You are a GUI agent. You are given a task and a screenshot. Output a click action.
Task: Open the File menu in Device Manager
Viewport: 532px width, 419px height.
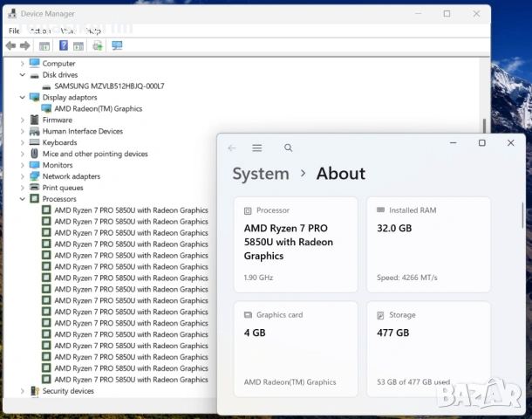tap(14, 31)
